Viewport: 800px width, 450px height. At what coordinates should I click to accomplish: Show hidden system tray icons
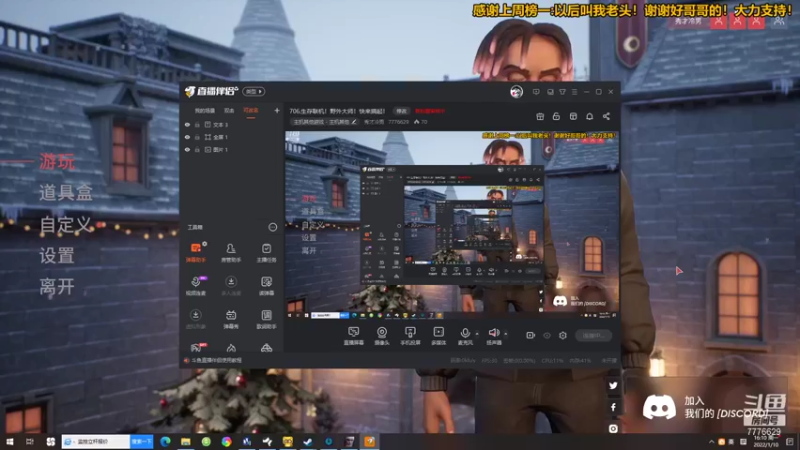[x=711, y=441]
